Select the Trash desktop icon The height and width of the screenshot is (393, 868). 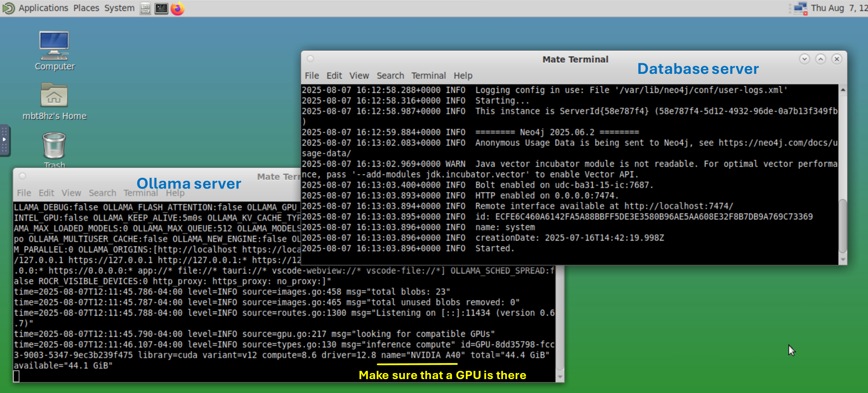pos(54,150)
